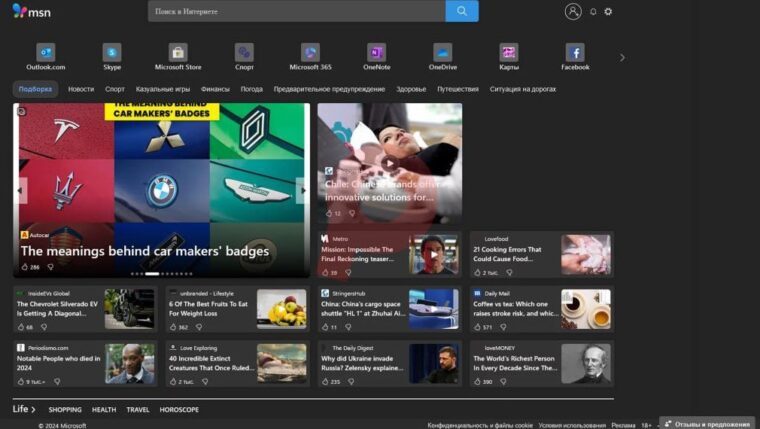Like the Notable People who died article
The height and width of the screenshot is (429, 760).
[21, 382]
